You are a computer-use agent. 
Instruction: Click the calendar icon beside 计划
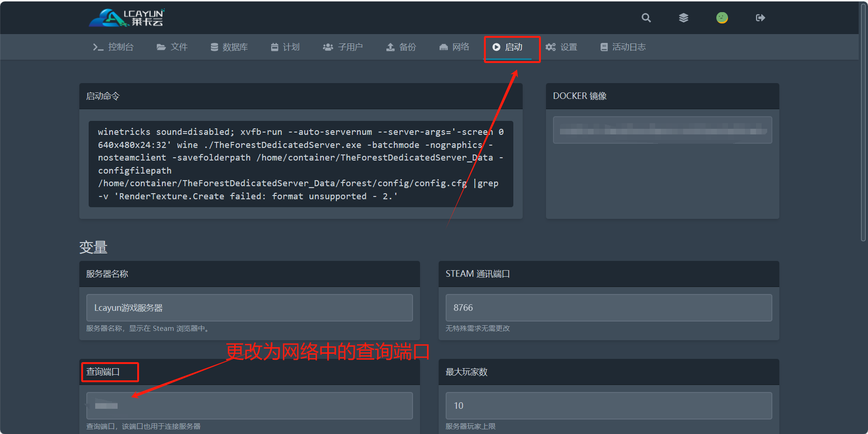(274, 47)
